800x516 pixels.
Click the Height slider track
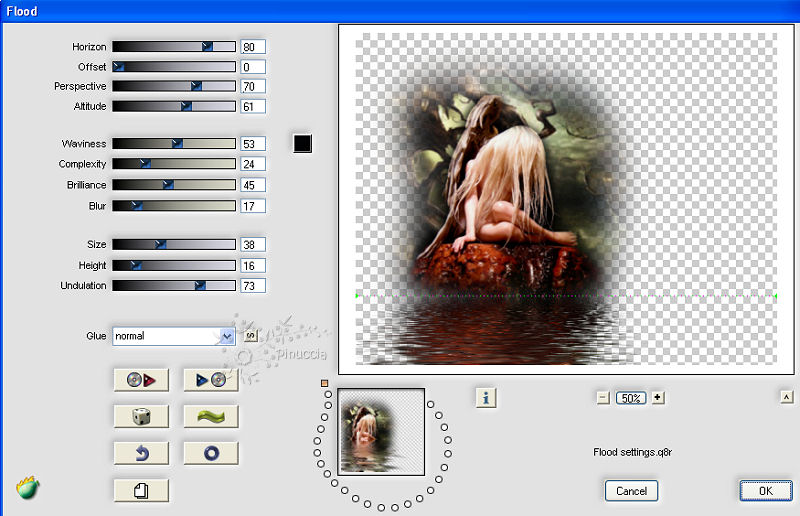pos(174,265)
